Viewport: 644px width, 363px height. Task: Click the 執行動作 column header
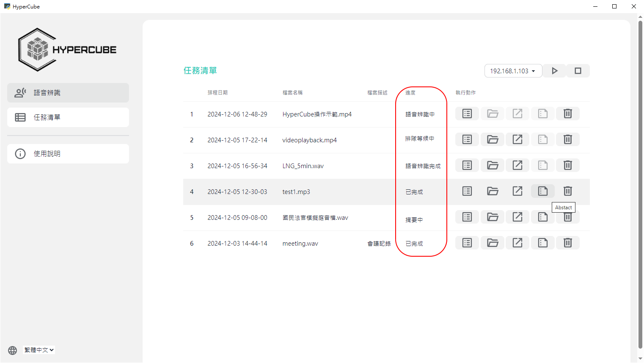pos(465,92)
